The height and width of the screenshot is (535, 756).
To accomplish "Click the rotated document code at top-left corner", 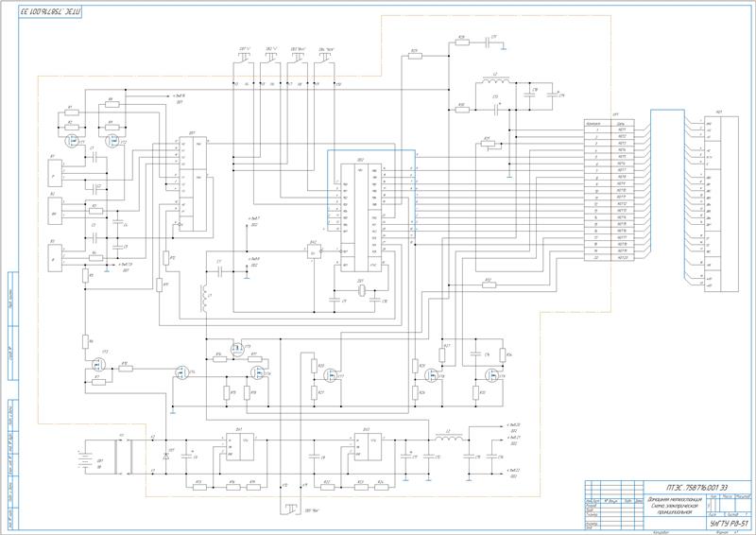I will (x=51, y=10).
